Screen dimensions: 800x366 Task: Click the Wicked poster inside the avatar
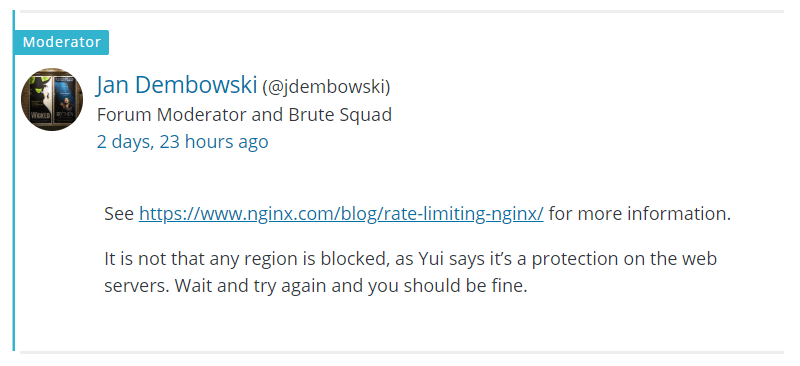[39, 100]
